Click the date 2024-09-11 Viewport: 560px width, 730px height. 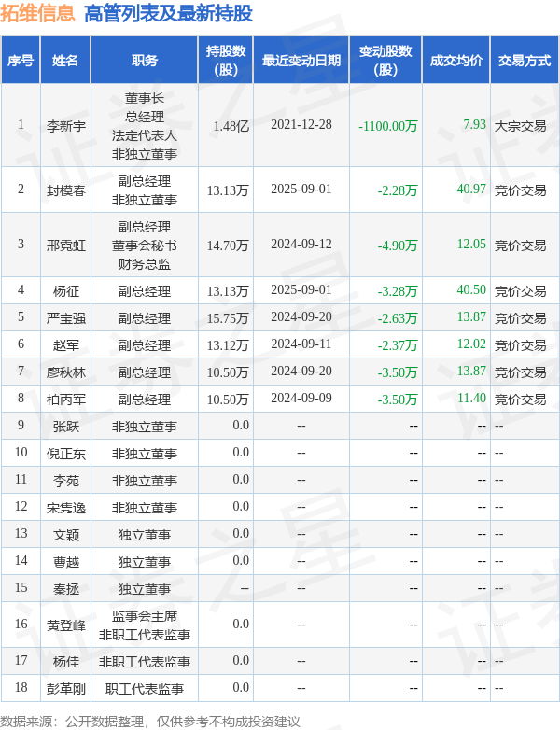coord(301,344)
